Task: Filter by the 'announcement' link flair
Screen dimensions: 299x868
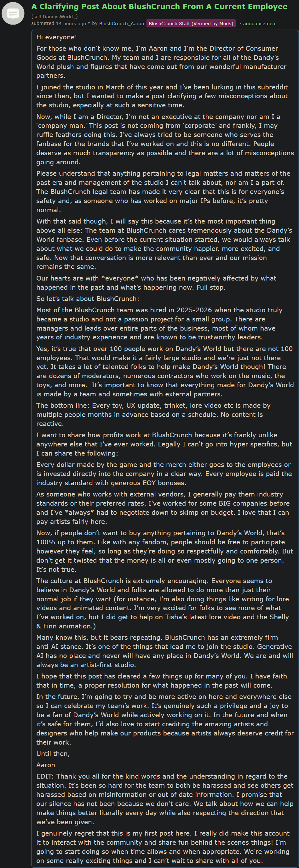Action: tap(260, 24)
